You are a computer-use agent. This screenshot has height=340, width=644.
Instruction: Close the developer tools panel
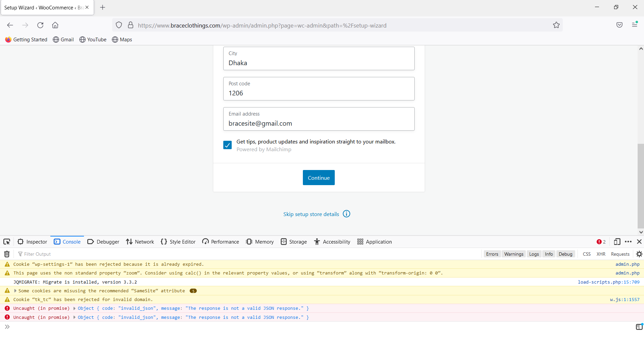(x=639, y=242)
